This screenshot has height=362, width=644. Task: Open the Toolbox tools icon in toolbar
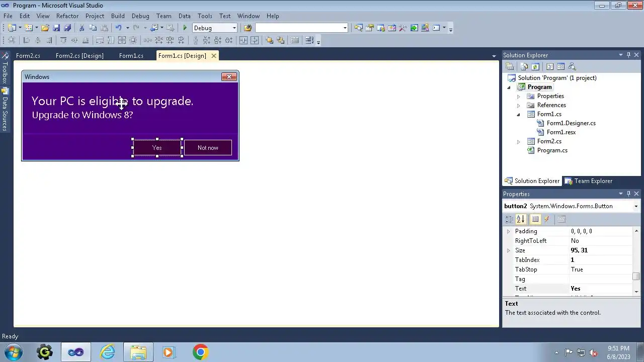(403, 28)
